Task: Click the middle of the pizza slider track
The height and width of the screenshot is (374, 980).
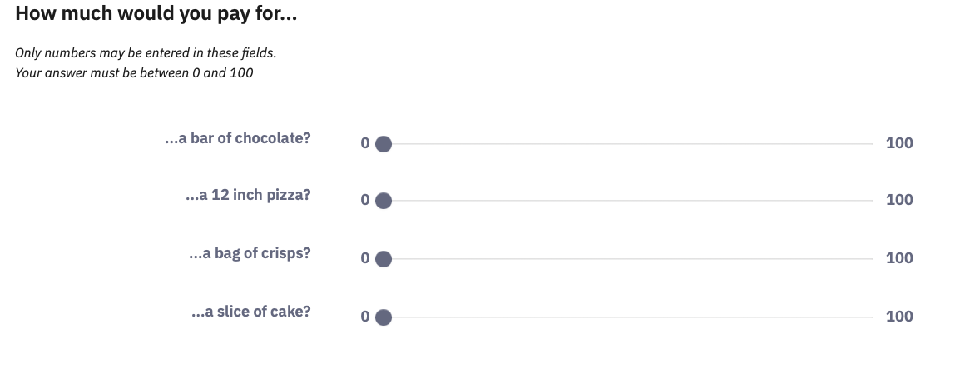Action: [628, 201]
